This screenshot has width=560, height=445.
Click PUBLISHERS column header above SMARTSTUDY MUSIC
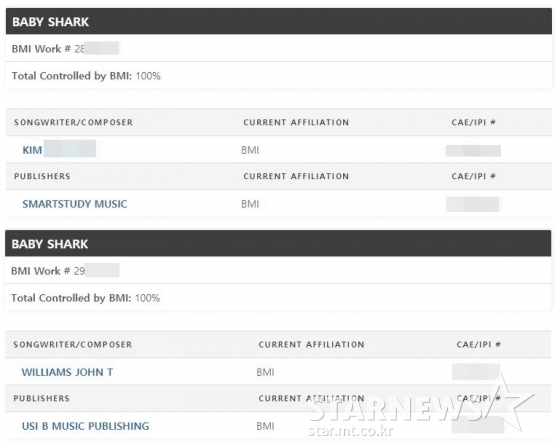[42, 176]
